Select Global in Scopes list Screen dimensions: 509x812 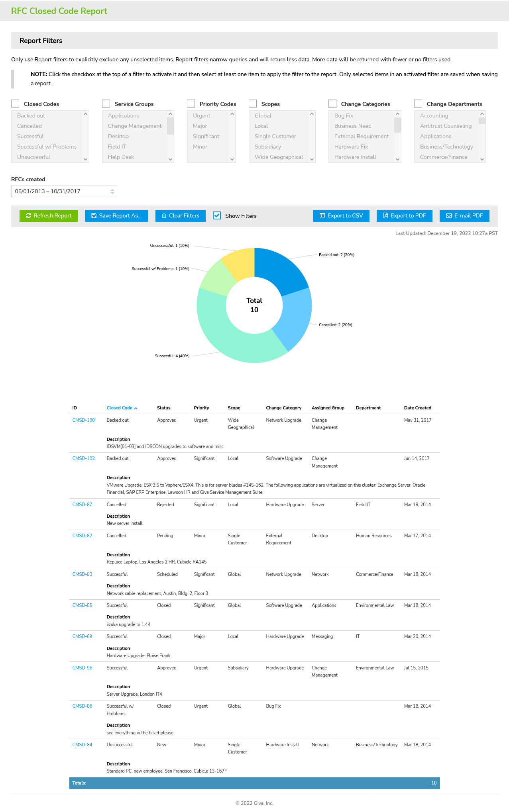click(x=263, y=115)
